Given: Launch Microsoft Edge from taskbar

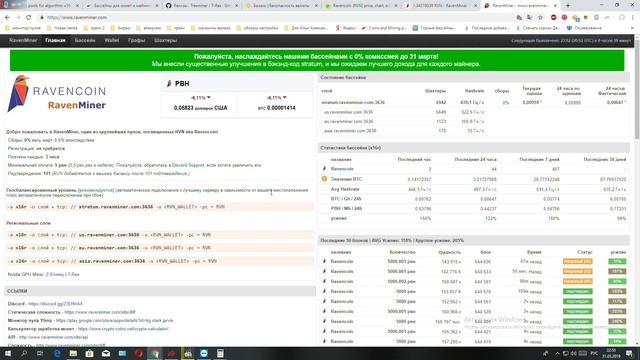Looking at the screenshot, I should tap(57, 353).
